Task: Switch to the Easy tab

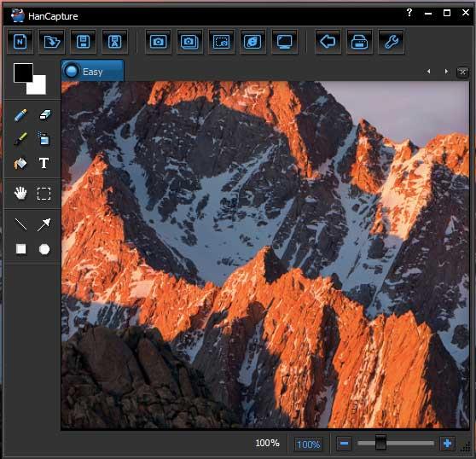Action: coord(93,71)
